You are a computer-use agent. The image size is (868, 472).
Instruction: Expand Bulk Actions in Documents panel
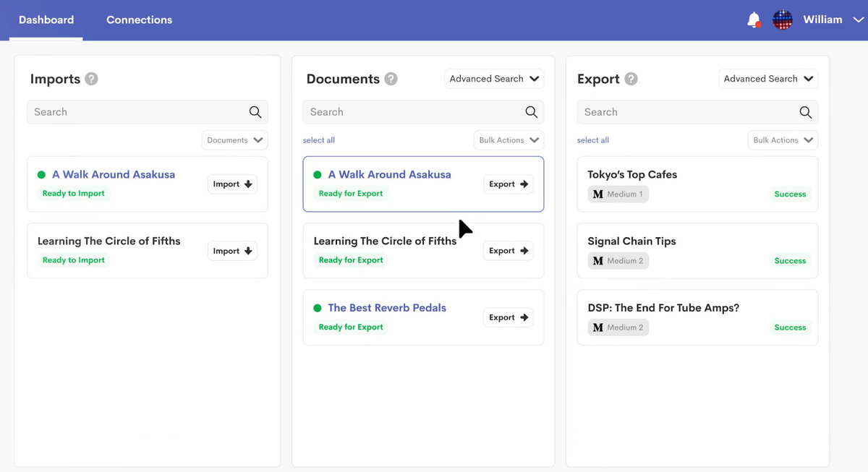pos(509,140)
